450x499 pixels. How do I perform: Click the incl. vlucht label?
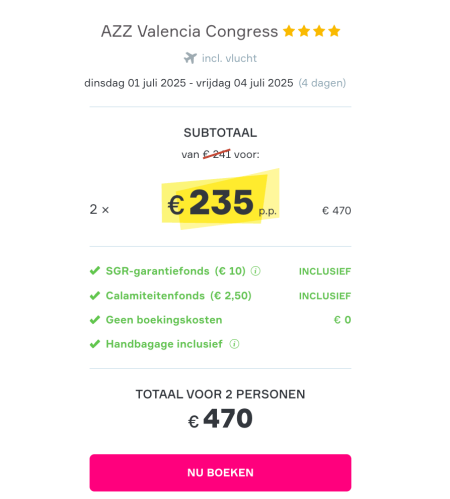click(x=229, y=58)
